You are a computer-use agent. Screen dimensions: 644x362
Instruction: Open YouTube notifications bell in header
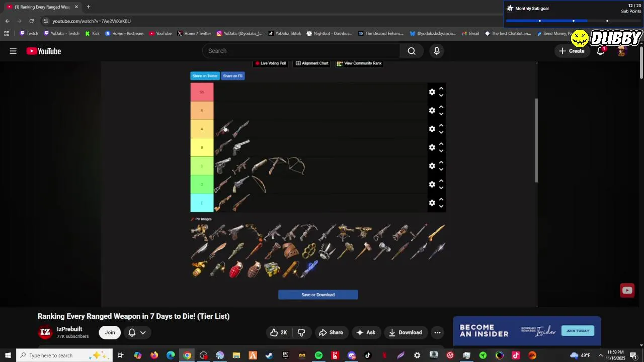600,51
